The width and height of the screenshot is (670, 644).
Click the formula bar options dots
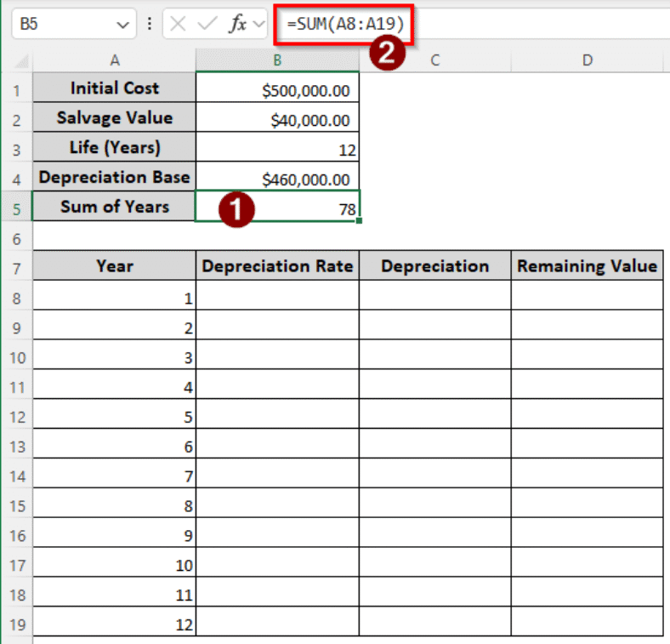149,24
